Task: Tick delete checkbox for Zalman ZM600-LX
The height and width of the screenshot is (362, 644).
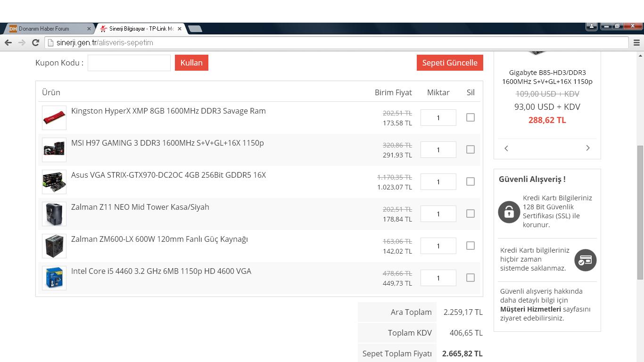Action: tap(471, 246)
